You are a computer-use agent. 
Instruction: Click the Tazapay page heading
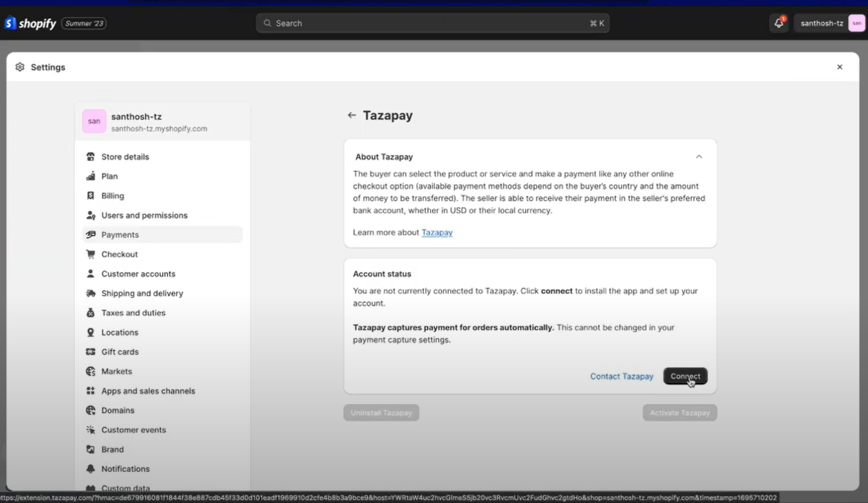pos(388,115)
